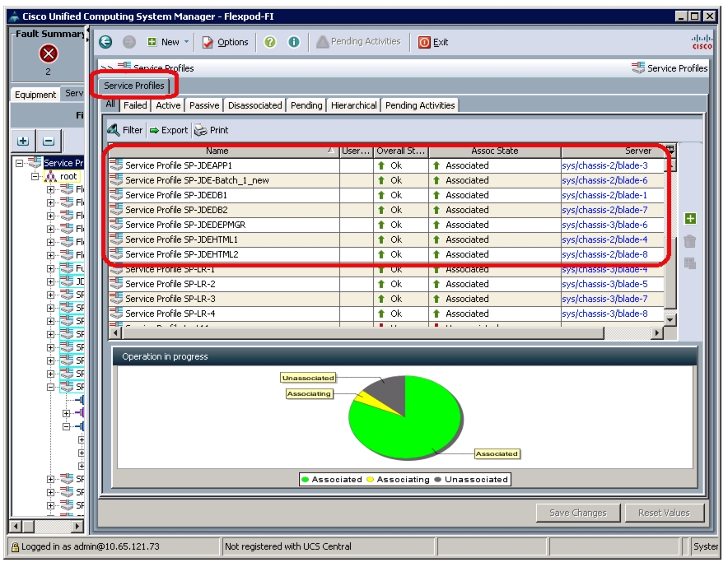Click the lock icon in status bar

(x=15, y=547)
